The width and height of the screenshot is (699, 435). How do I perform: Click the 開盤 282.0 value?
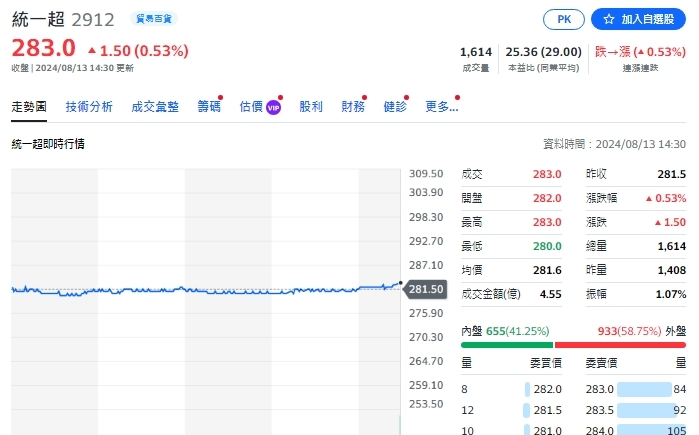(x=547, y=198)
